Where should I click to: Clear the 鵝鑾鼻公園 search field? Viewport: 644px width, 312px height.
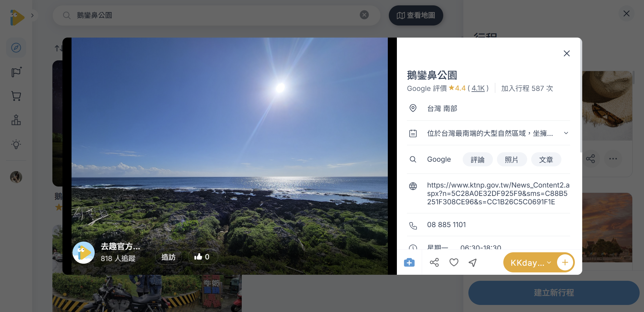coord(364,15)
